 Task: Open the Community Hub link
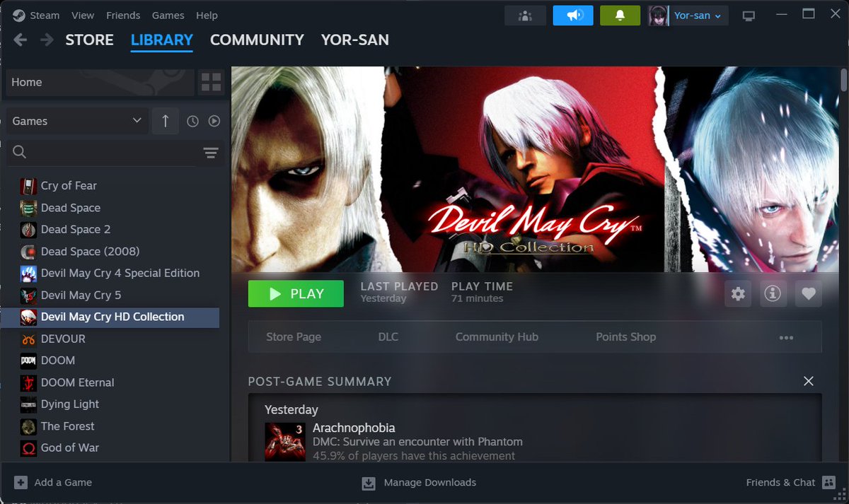click(x=497, y=337)
